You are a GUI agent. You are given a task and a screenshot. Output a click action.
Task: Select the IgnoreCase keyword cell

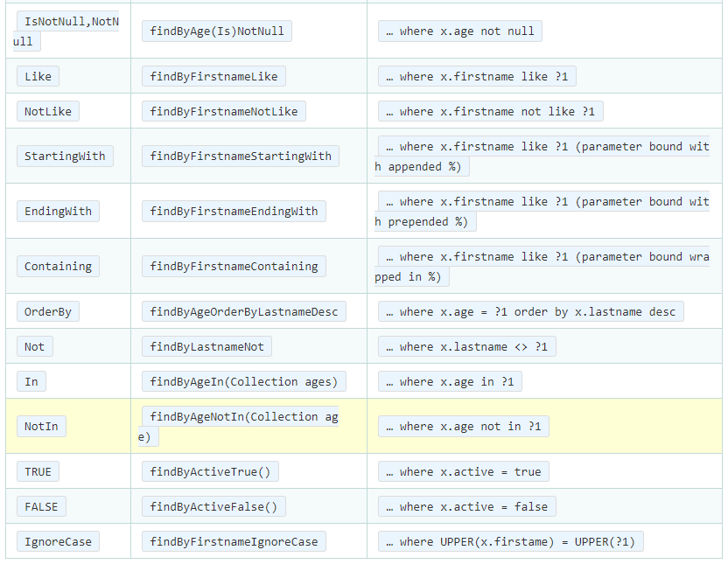(x=58, y=541)
